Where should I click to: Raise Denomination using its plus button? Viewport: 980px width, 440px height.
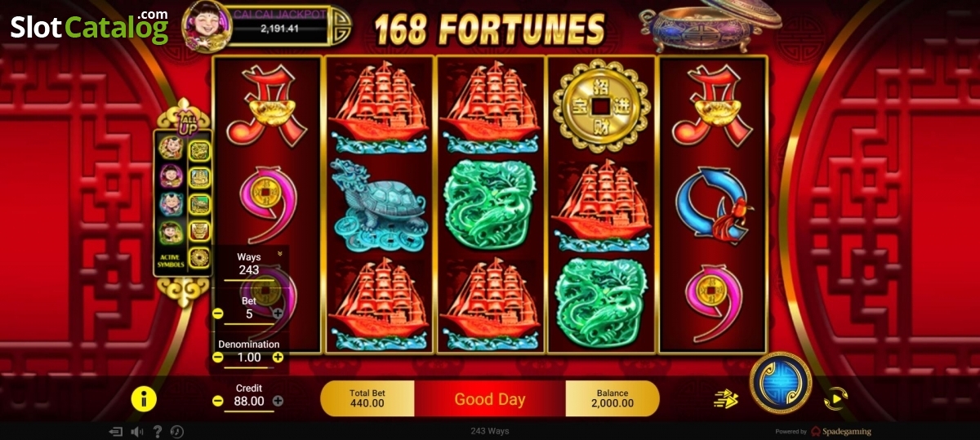point(278,357)
